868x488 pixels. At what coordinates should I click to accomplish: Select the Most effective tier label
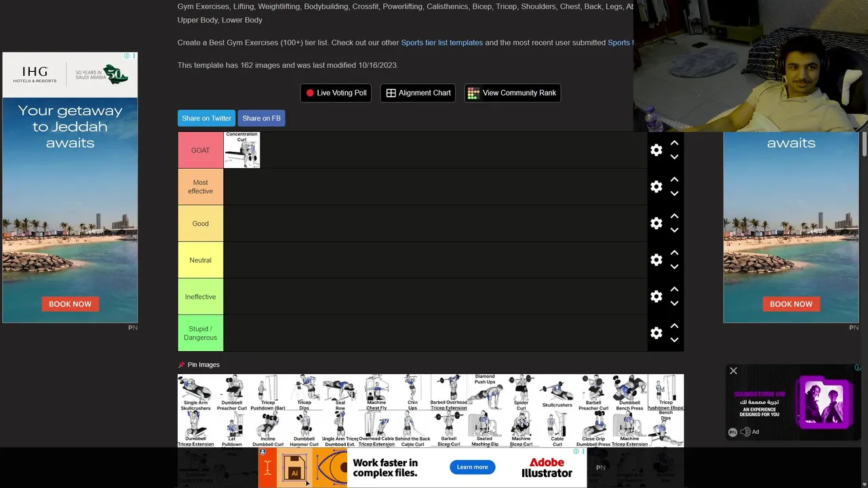201,187
